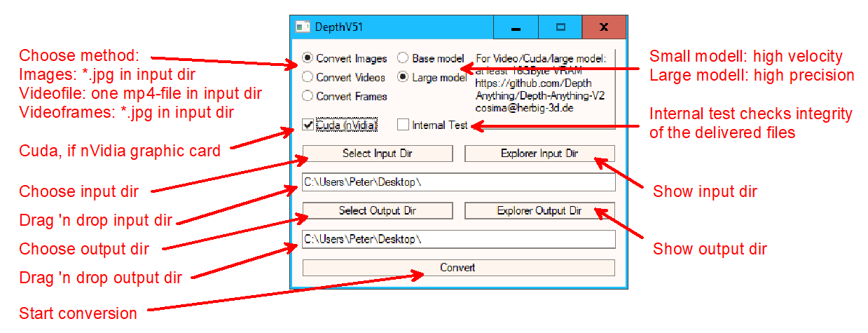This screenshot has height=333, width=868.
Task: Open Explorer Input Dir
Action: 539,154
